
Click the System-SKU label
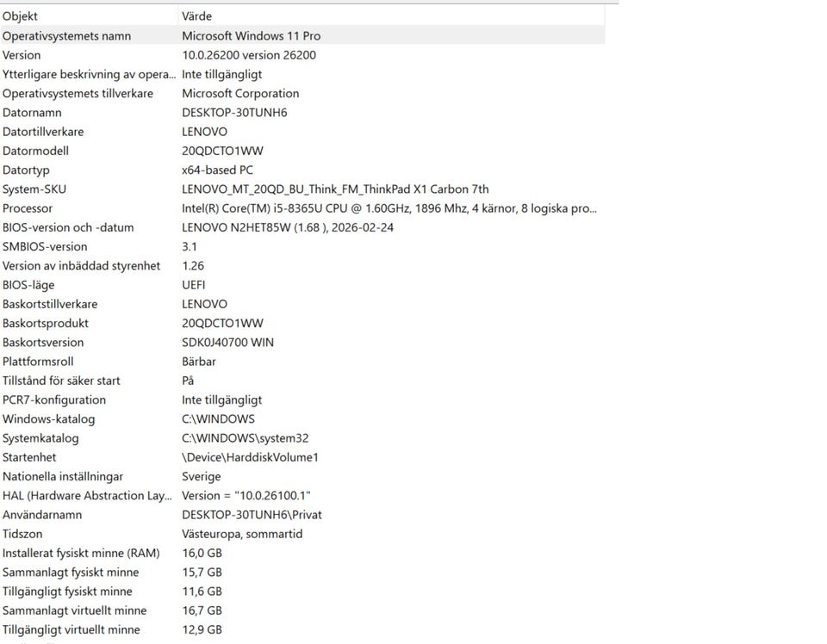point(34,189)
